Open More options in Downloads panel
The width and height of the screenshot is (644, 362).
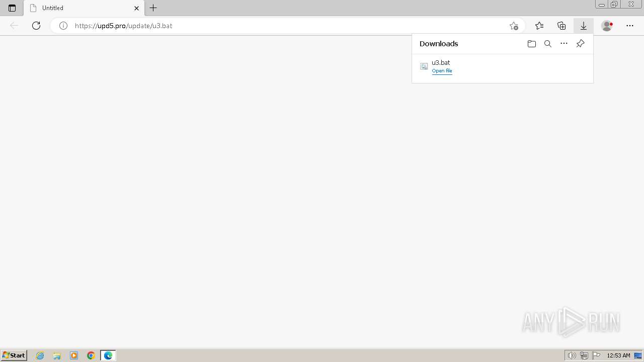click(564, 44)
